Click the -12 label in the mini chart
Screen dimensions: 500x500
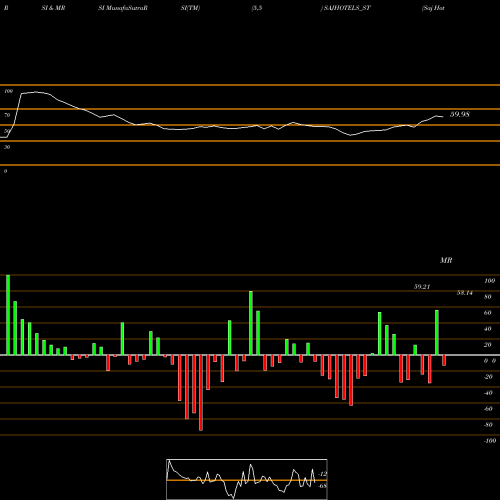(x=323, y=474)
